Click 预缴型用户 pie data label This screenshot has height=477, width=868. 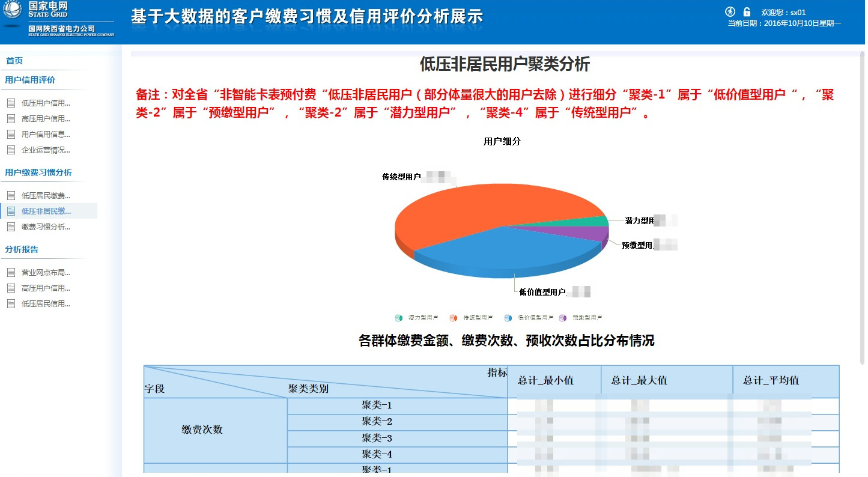(637, 245)
